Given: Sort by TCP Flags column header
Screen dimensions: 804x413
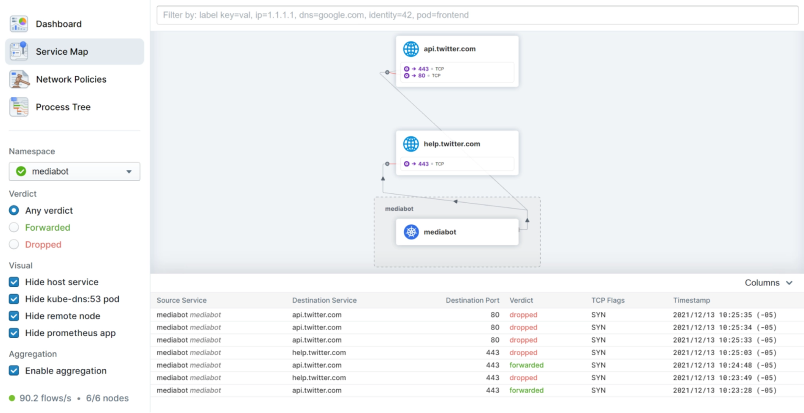Looking at the screenshot, I should tap(607, 300).
